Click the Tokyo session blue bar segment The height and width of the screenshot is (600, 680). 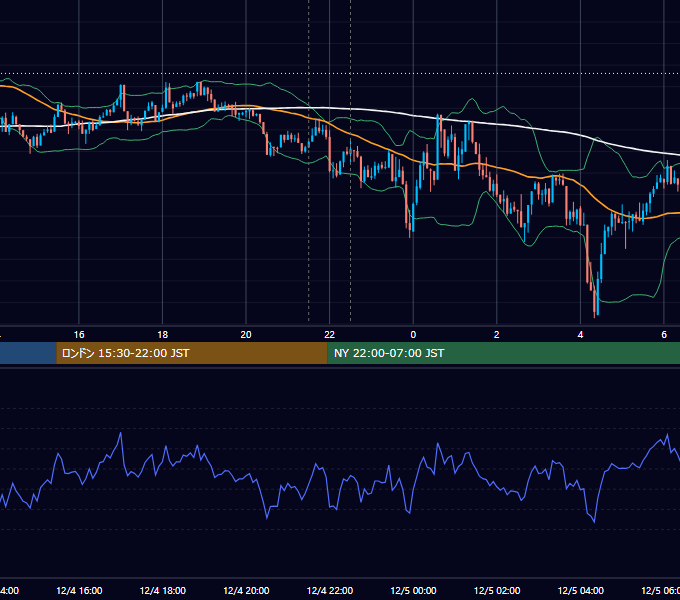tap(28, 353)
